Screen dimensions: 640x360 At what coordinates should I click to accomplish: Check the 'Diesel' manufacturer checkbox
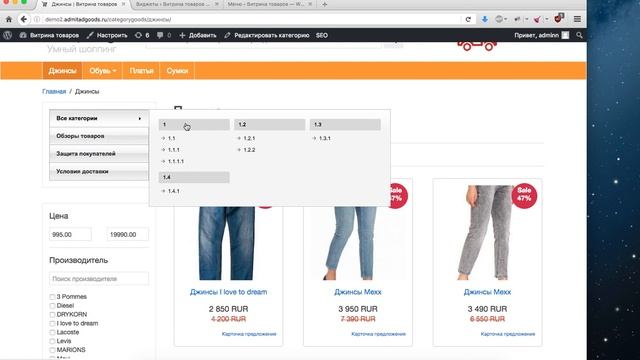[x=52, y=306]
